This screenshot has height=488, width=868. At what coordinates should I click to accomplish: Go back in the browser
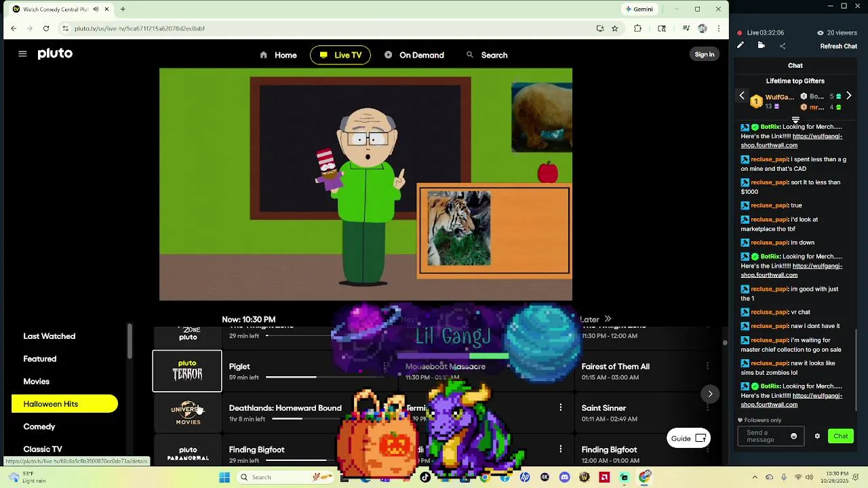point(14,28)
